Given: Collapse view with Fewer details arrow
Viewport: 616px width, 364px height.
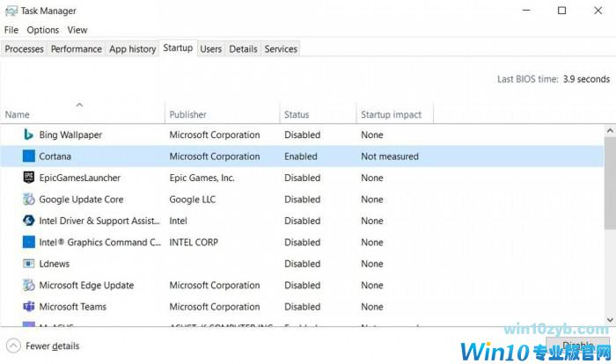Looking at the screenshot, I should [13, 346].
